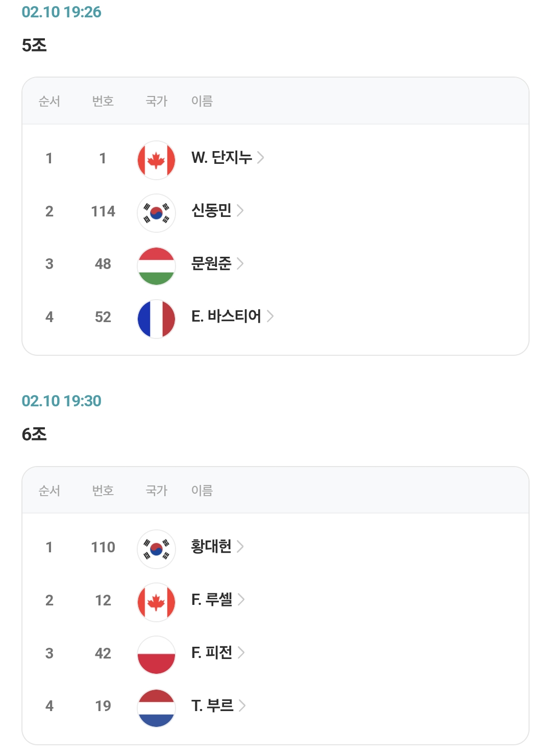Click Canada flag beside F. 루셀
Viewport: 551px width, 756px height.
[156, 602]
